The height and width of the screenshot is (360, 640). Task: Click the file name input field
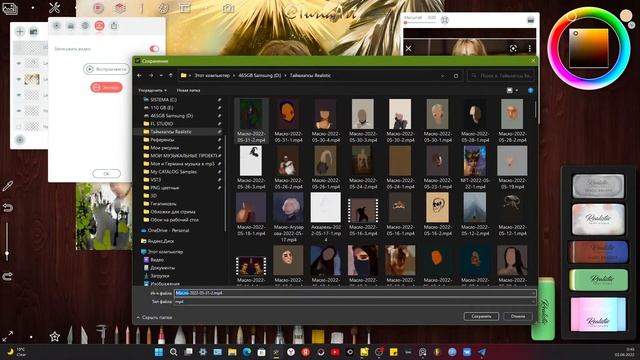click(x=355, y=293)
